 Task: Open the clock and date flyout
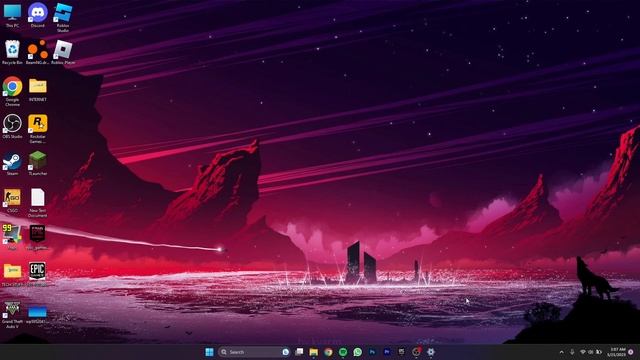click(616, 352)
